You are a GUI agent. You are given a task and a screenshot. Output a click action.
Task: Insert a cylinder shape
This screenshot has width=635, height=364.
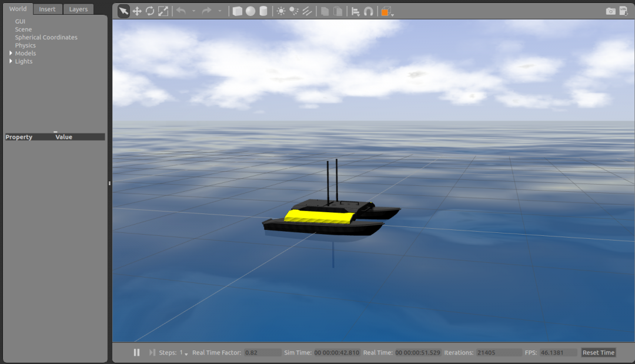(x=263, y=11)
